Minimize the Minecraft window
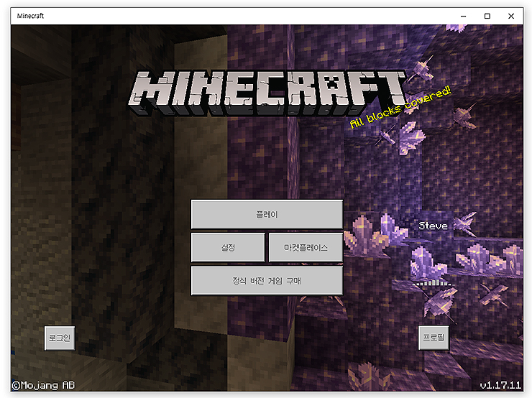 pos(463,16)
